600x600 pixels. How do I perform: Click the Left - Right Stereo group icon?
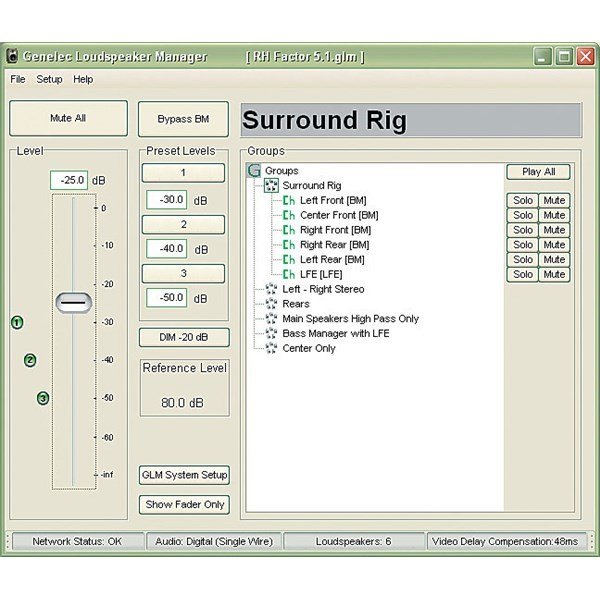point(271,289)
